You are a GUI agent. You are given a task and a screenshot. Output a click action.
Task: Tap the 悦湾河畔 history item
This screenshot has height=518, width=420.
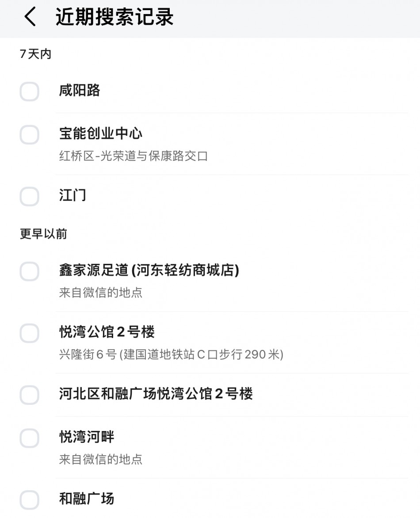pyautogui.click(x=87, y=437)
